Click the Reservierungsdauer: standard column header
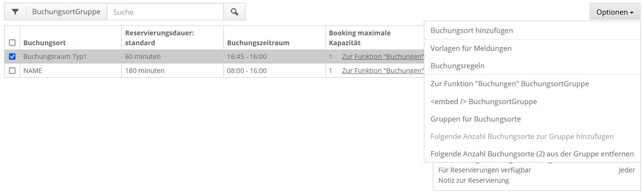 [x=159, y=38]
